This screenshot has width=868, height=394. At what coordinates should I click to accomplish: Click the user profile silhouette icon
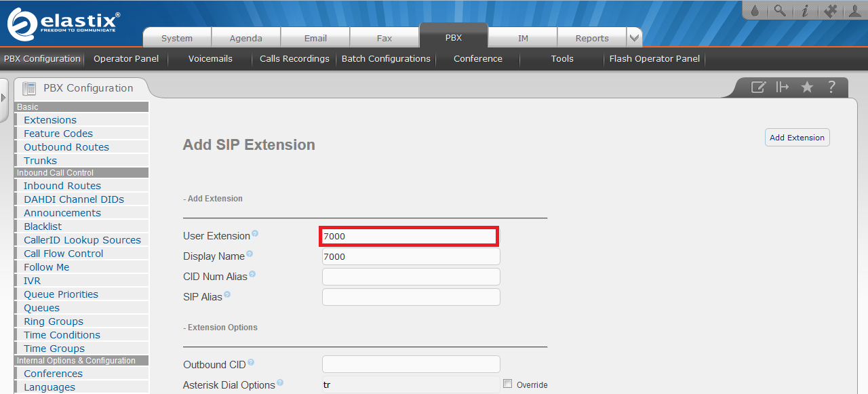(x=854, y=10)
